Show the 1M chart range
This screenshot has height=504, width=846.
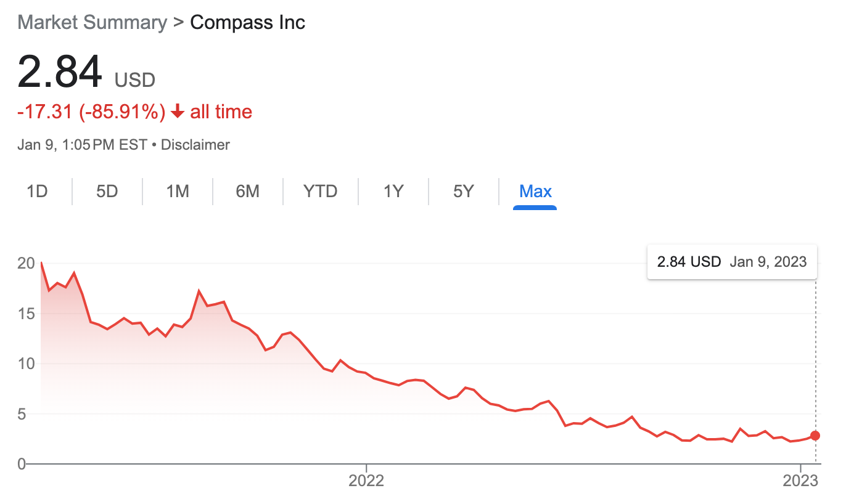[x=177, y=191]
